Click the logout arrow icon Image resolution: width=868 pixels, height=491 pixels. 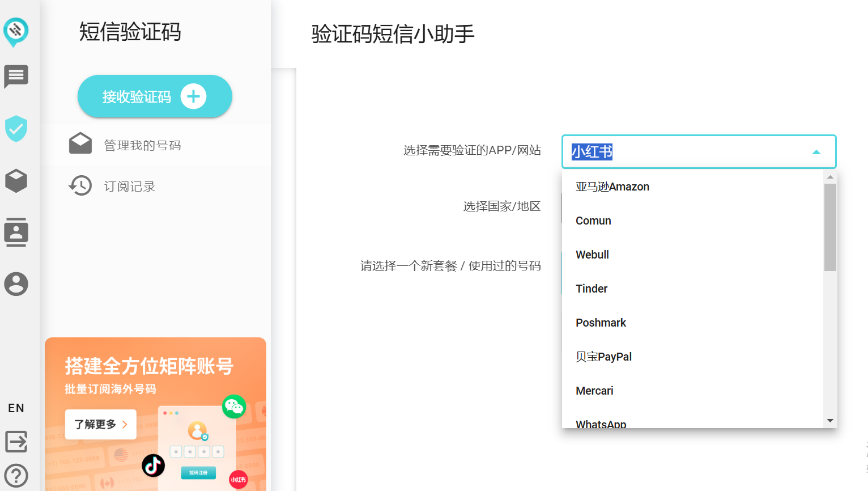pos(16,441)
